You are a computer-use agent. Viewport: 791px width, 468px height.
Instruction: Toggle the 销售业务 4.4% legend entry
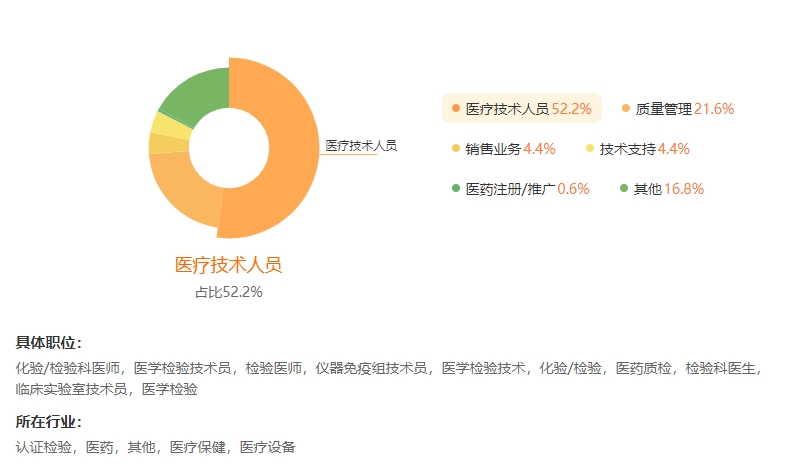[503, 149]
